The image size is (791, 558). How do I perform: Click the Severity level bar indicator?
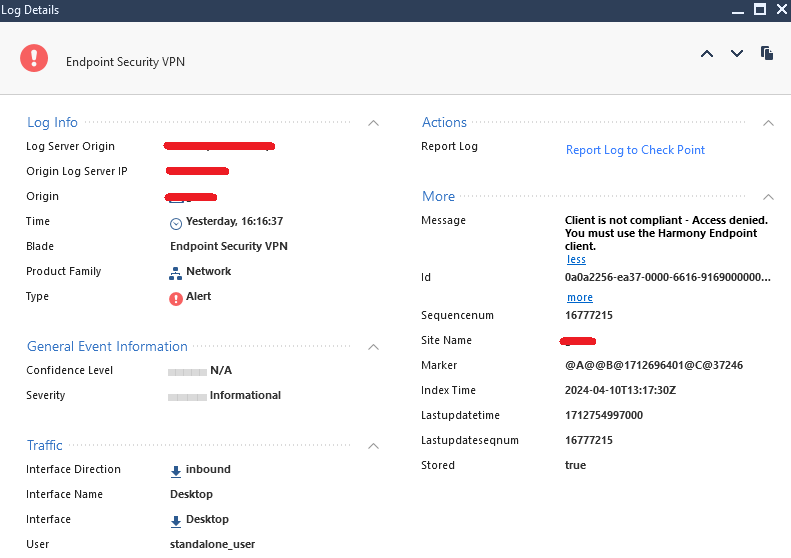187,396
